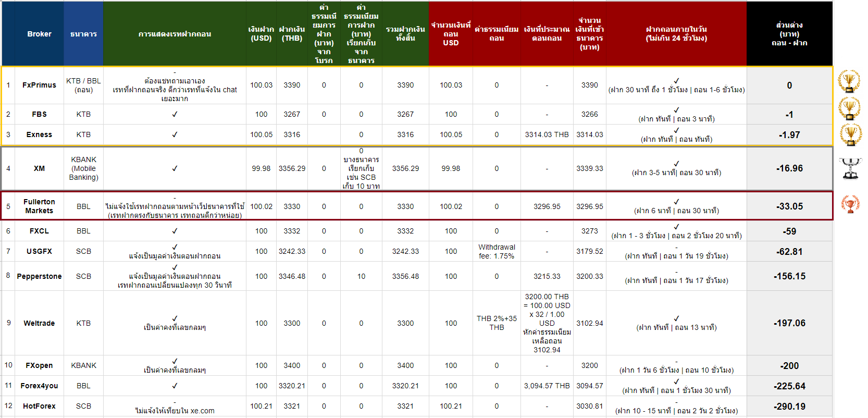
Task: Select the difference value "-200"
Action: 789,366
